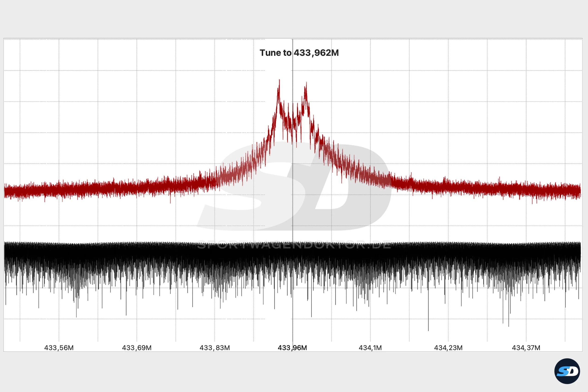Click the SPORTWAGENDOKTOR.DE watermark text
This screenshot has height=392, width=588.
pyautogui.click(x=294, y=245)
